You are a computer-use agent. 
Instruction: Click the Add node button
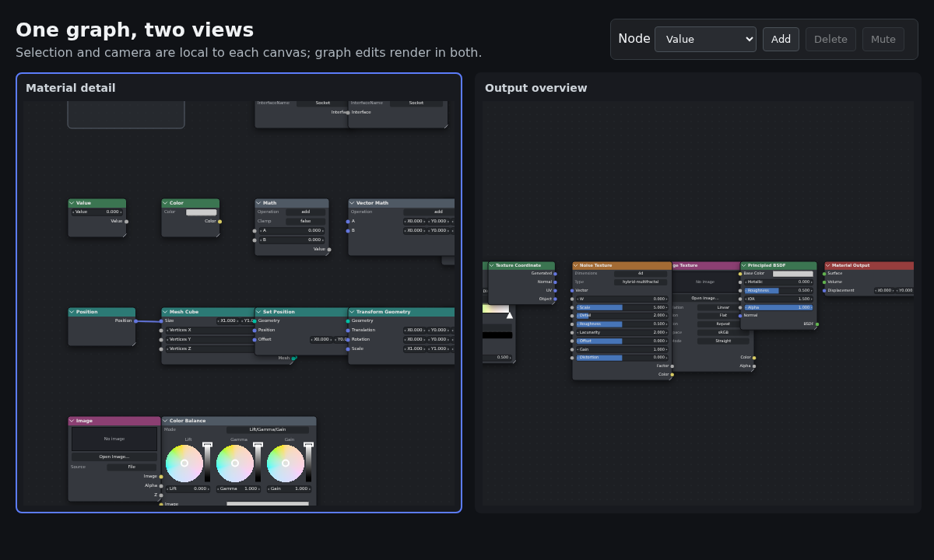click(781, 40)
